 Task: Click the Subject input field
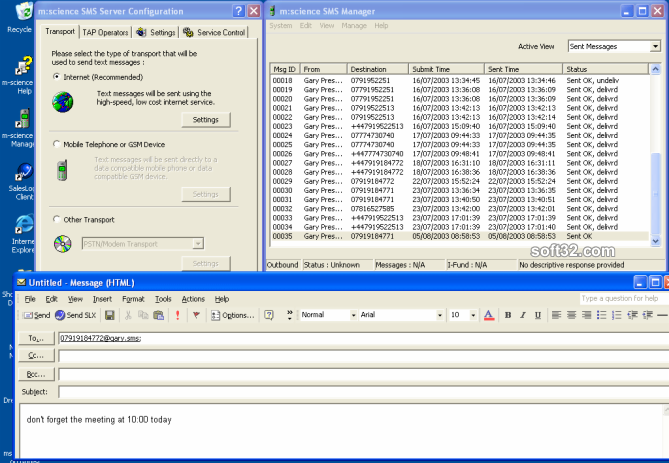click(364, 392)
